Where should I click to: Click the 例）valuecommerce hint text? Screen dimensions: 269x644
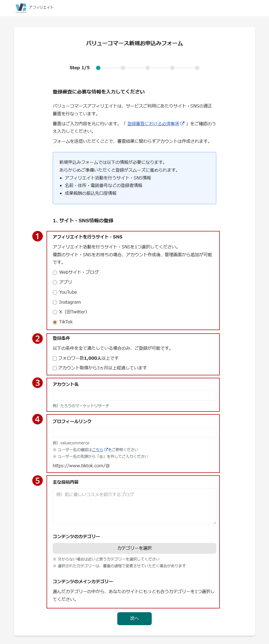point(71,443)
